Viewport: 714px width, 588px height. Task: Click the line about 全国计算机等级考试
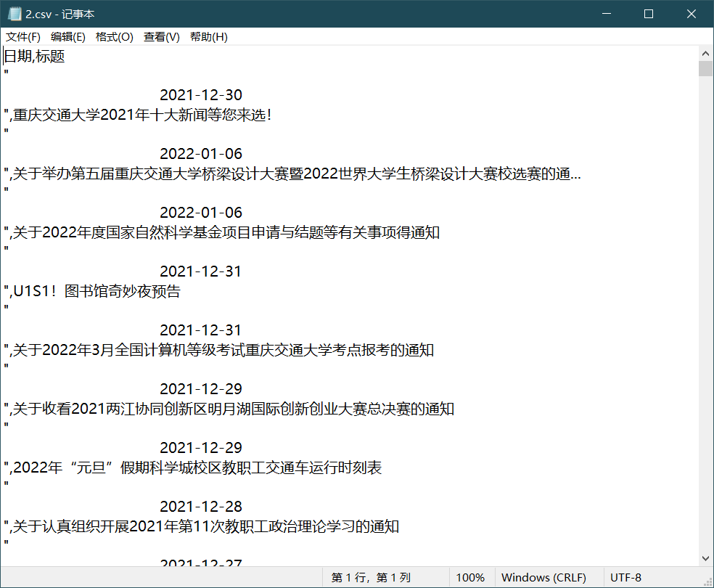point(219,350)
